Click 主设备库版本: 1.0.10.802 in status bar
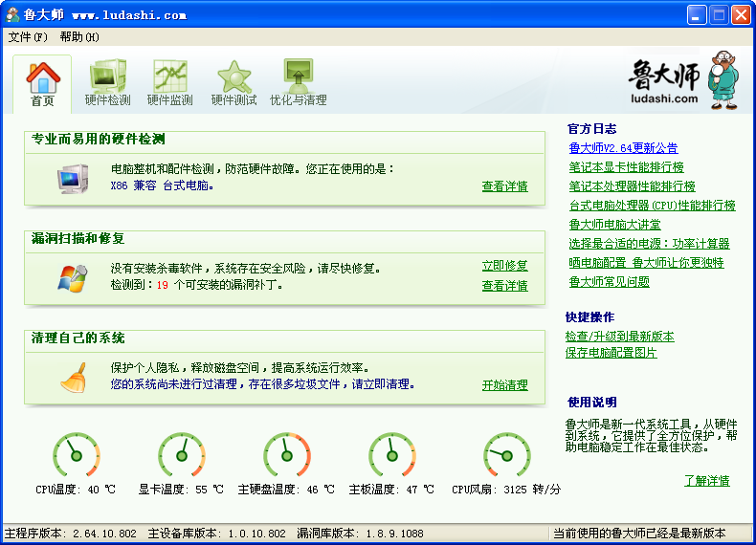Viewport: 756px width, 545px height. pyautogui.click(x=216, y=534)
